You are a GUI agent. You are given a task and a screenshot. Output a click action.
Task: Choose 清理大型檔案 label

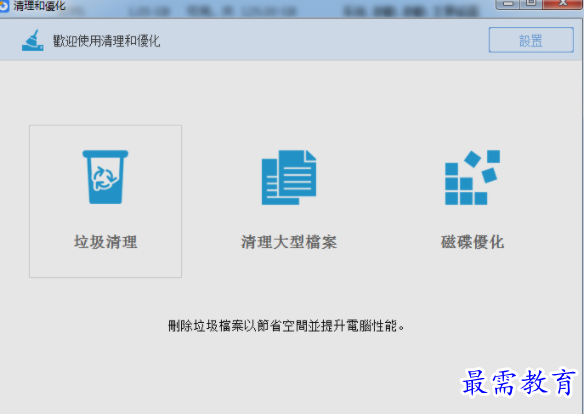coord(289,242)
